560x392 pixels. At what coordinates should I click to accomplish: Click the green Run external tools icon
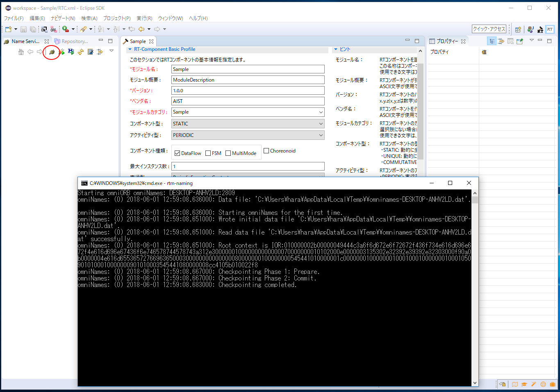(x=66, y=29)
